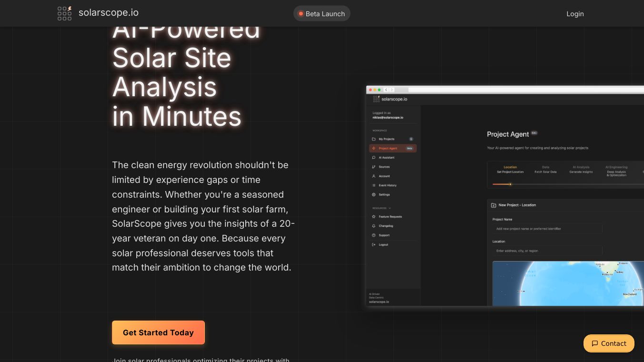Click the Settings gear icon in sidebar
Viewport: 644px width, 362px height.
point(374,194)
